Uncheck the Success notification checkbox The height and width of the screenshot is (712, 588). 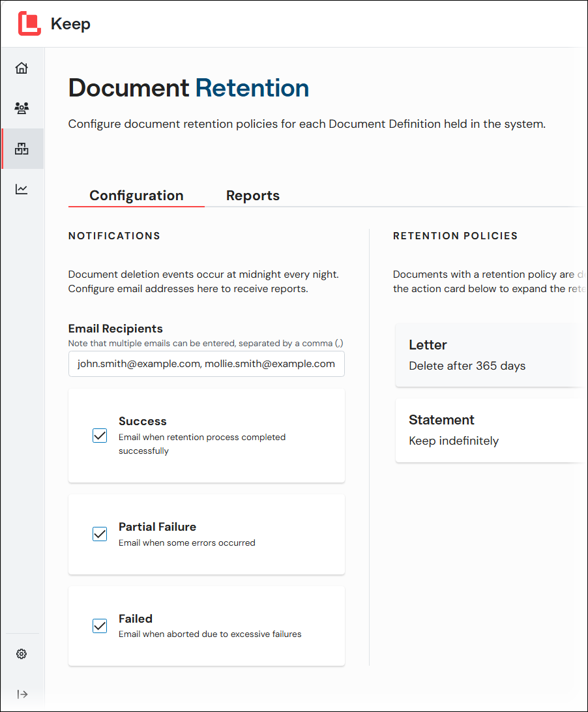pos(100,436)
